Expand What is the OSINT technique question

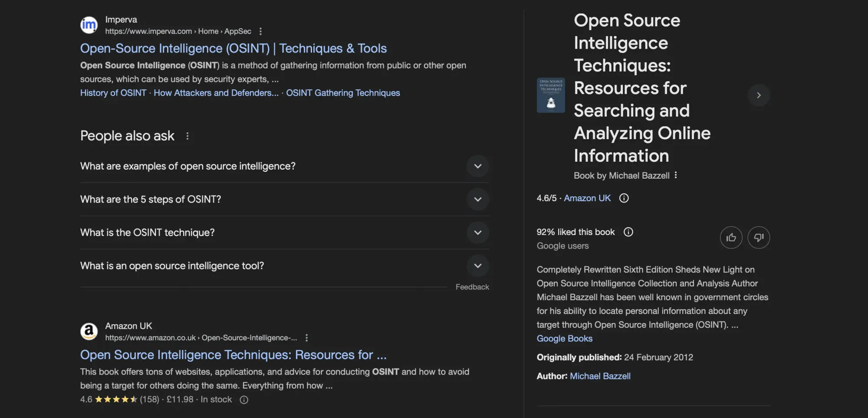285,232
